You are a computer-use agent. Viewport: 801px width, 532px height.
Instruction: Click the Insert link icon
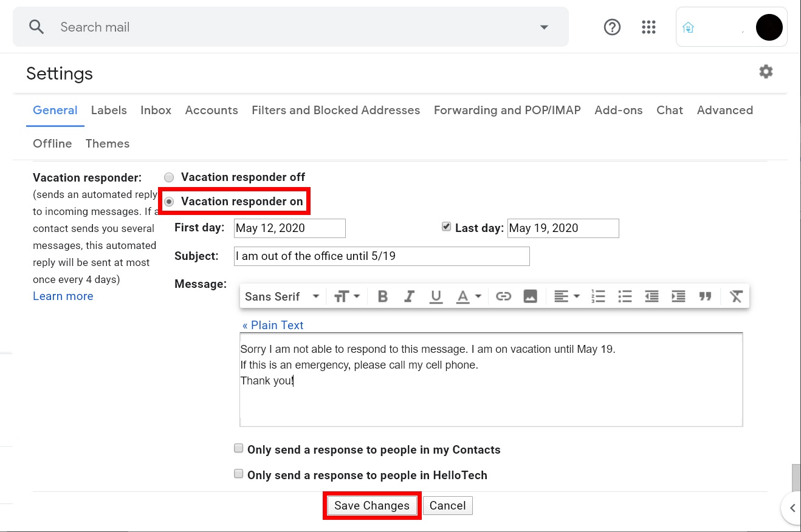click(x=503, y=296)
